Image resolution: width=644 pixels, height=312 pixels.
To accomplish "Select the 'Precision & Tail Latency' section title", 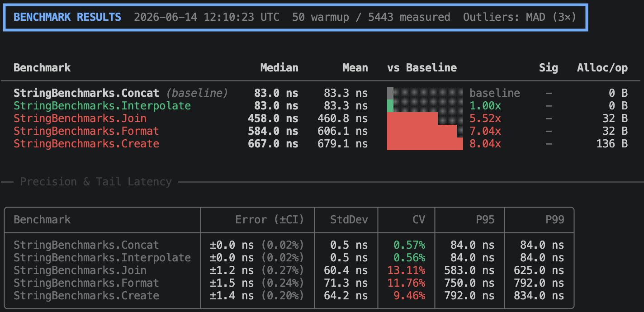I will coord(96,182).
